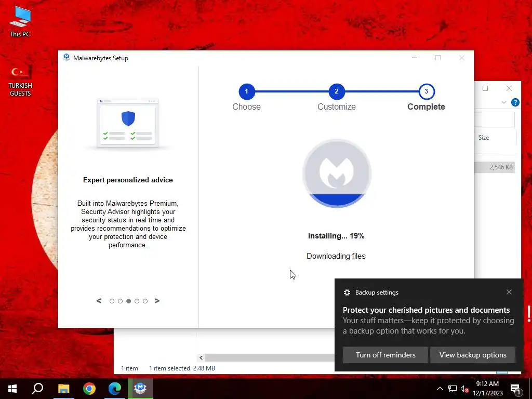The width and height of the screenshot is (532, 399).
Task: Click Turn off reminders button
Action: pos(385,355)
